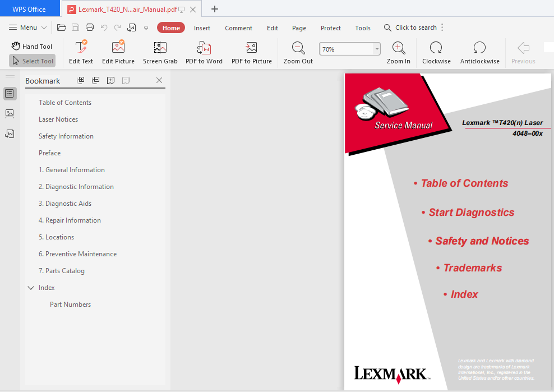Click Zoom In magnifier
Image resolution: width=554 pixels, height=392 pixels.
pyautogui.click(x=398, y=52)
